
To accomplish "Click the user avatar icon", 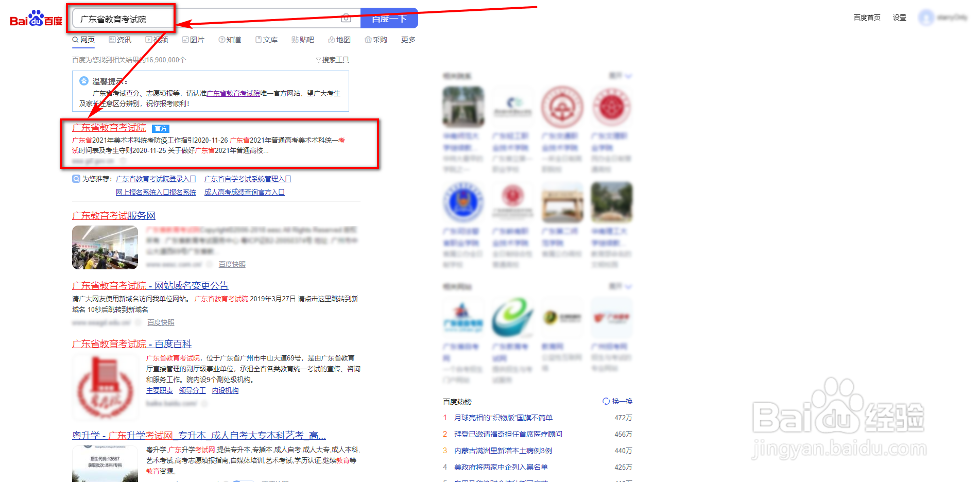I will pyautogui.click(x=926, y=18).
